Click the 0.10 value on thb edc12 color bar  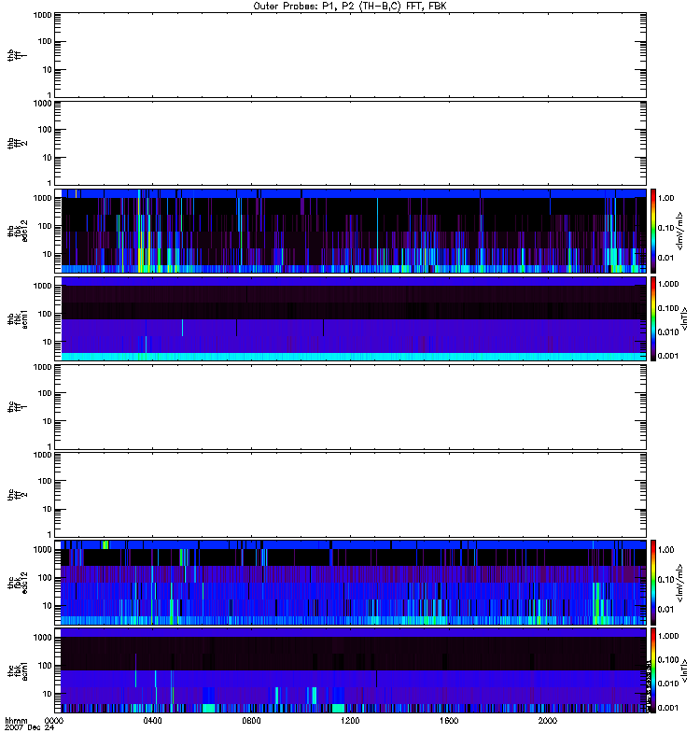click(x=665, y=228)
